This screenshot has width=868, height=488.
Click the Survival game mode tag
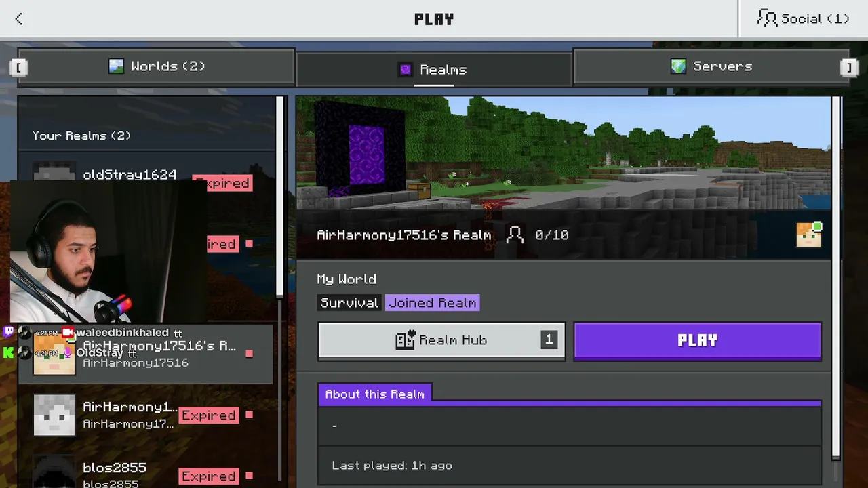(x=349, y=303)
